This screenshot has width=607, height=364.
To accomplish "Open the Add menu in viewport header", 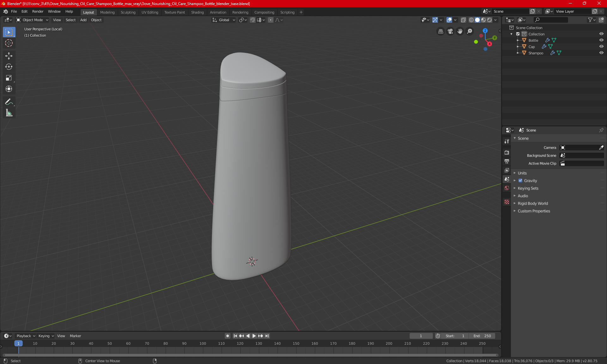I will click(83, 20).
